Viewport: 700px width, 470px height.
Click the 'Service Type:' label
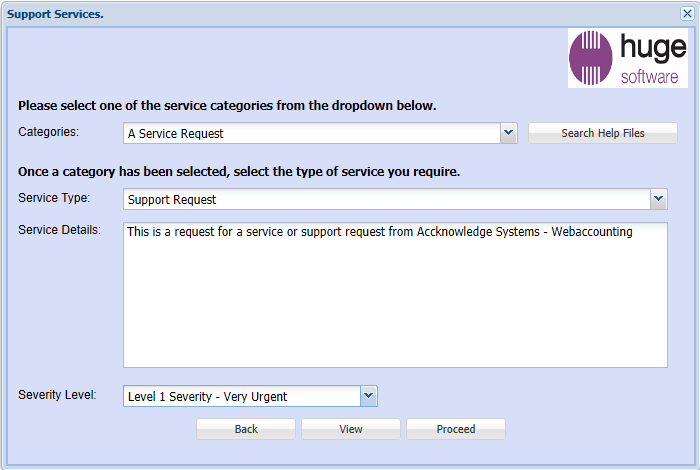click(x=54, y=198)
